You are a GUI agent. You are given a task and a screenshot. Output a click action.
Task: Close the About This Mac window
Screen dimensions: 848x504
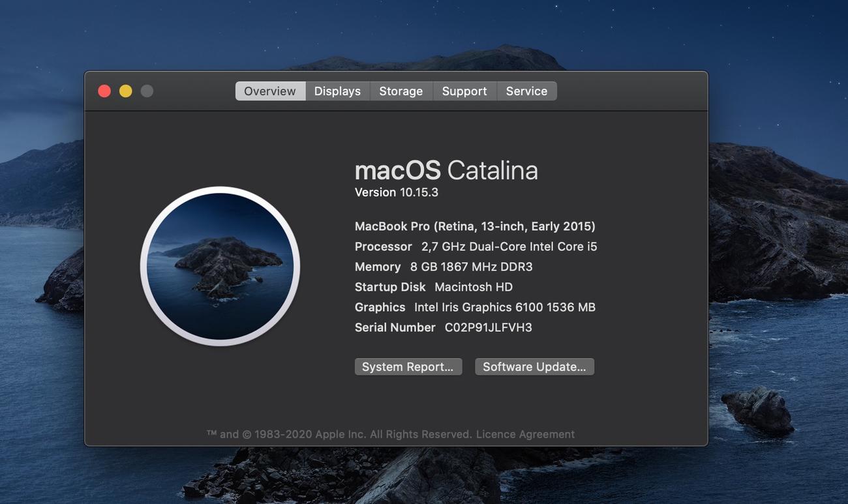pos(104,91)
